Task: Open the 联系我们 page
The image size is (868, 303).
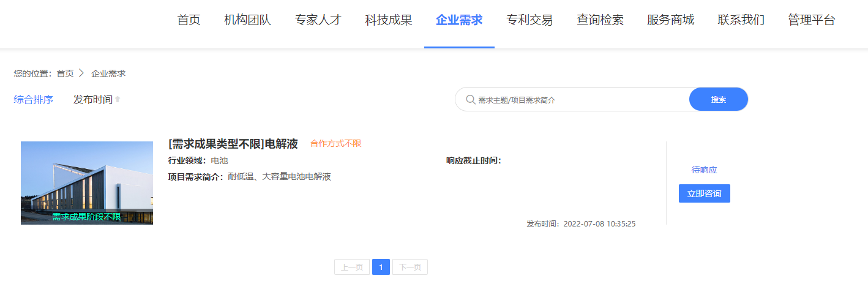Action: 741,20
